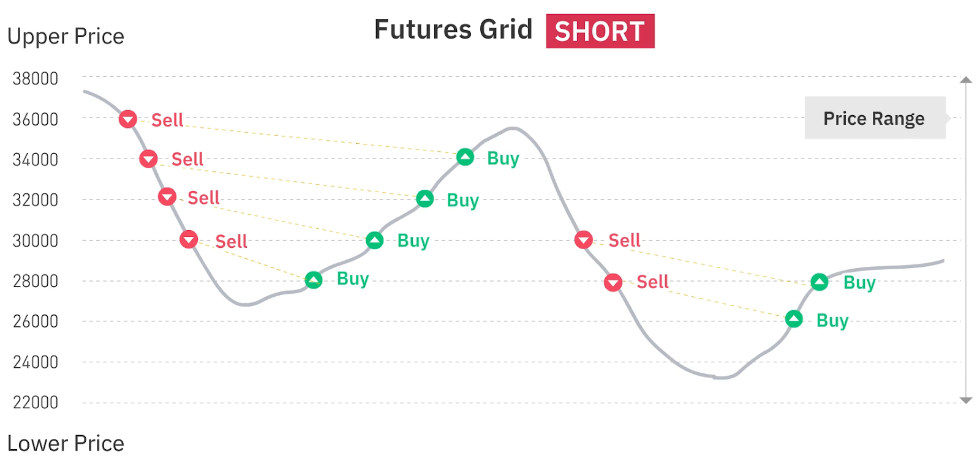
Task: Select the Upper Price heading
Action: click(66, 37)
